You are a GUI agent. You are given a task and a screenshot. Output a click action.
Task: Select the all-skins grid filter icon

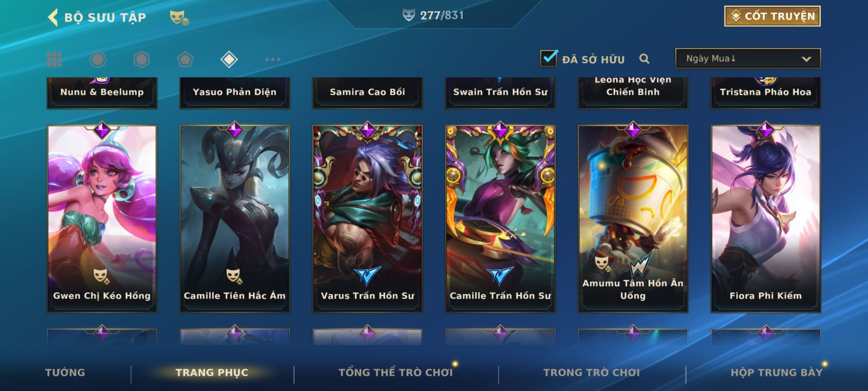click(x=54, y=59)
